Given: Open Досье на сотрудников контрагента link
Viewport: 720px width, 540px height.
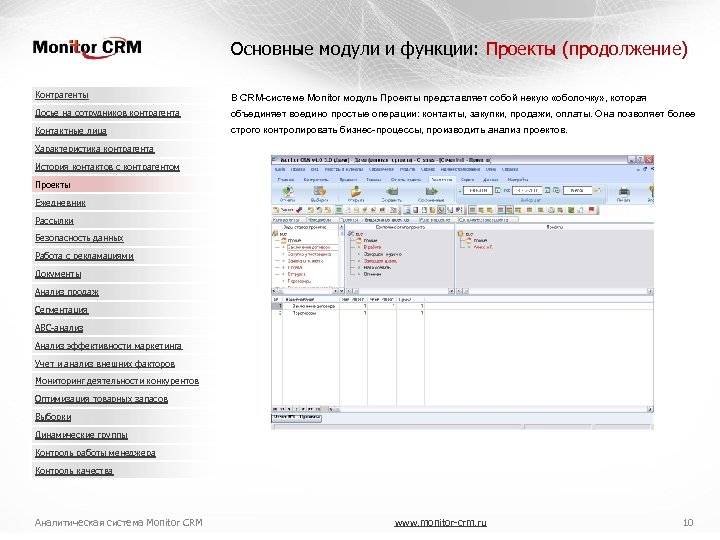Looking at the screenshot, I should [107, 112].
